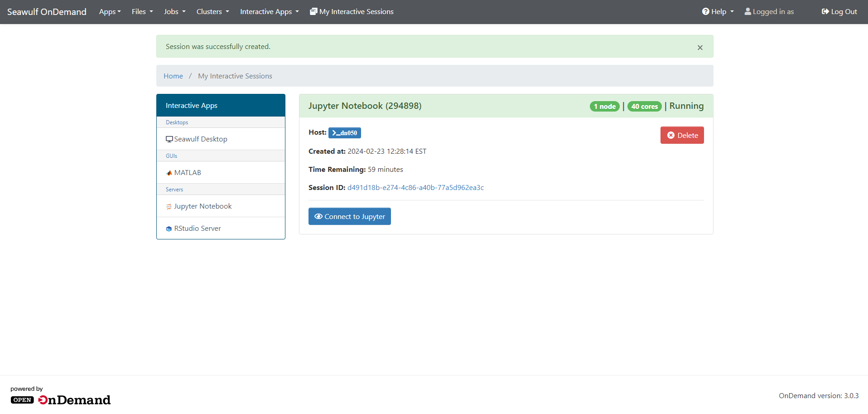Click the RStudio logo icon
This screenshot has width=868, height=414.
pyautogui.click(x=169, y=229)
